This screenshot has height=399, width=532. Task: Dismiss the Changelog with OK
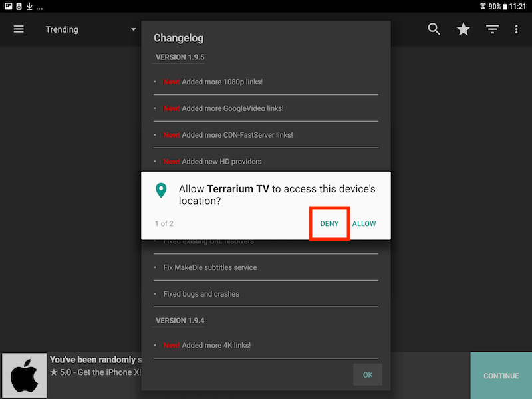pyautogui.click(x=368, y=375)
